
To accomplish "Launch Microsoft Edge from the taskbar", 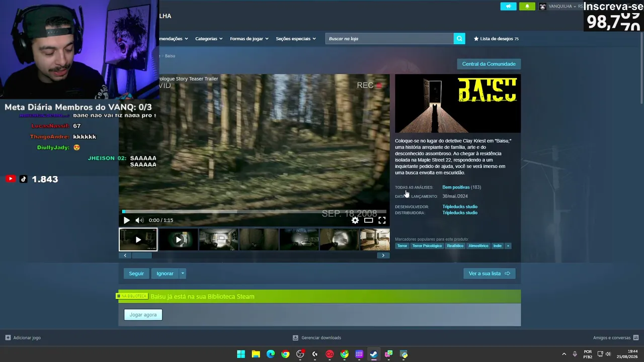I will [271, 354].
